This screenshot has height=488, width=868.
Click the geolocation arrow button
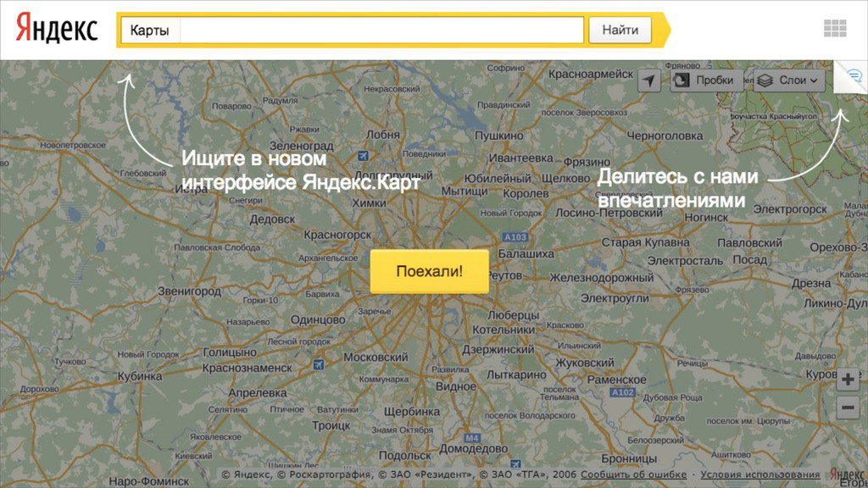tap(648, 80)
